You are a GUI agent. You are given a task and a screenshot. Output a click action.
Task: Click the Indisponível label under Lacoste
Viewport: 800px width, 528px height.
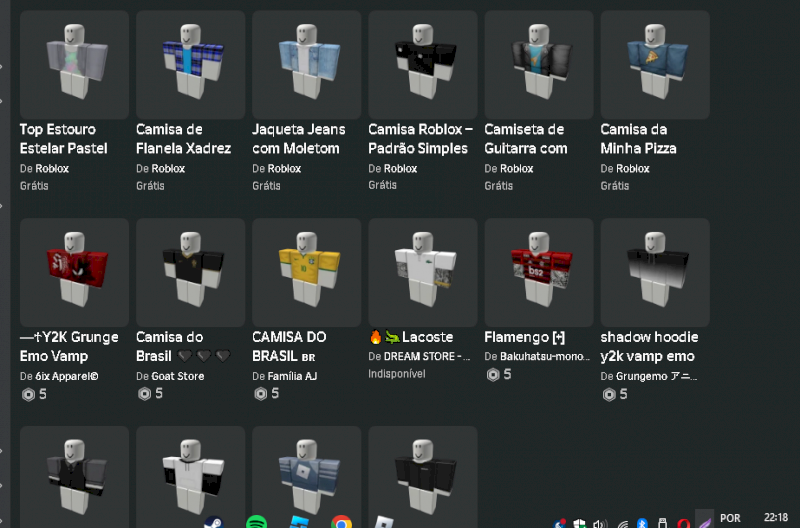tap(397, 374)
